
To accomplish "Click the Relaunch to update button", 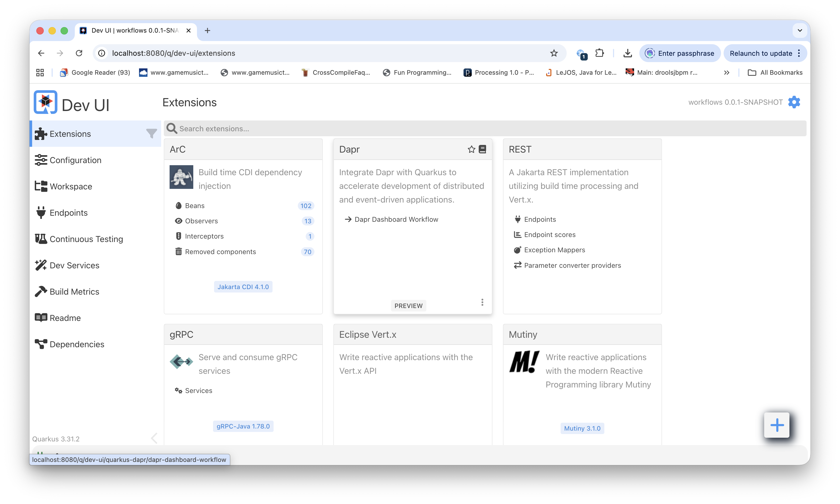I will [761, 53].
